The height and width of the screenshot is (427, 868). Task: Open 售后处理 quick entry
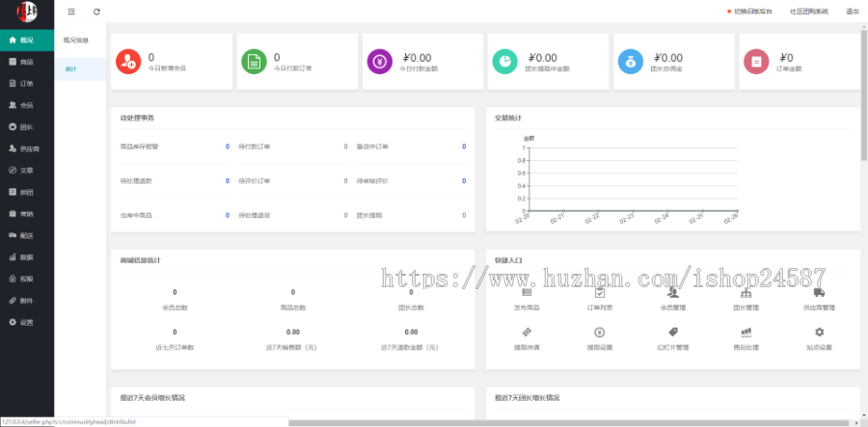[746, 339]
